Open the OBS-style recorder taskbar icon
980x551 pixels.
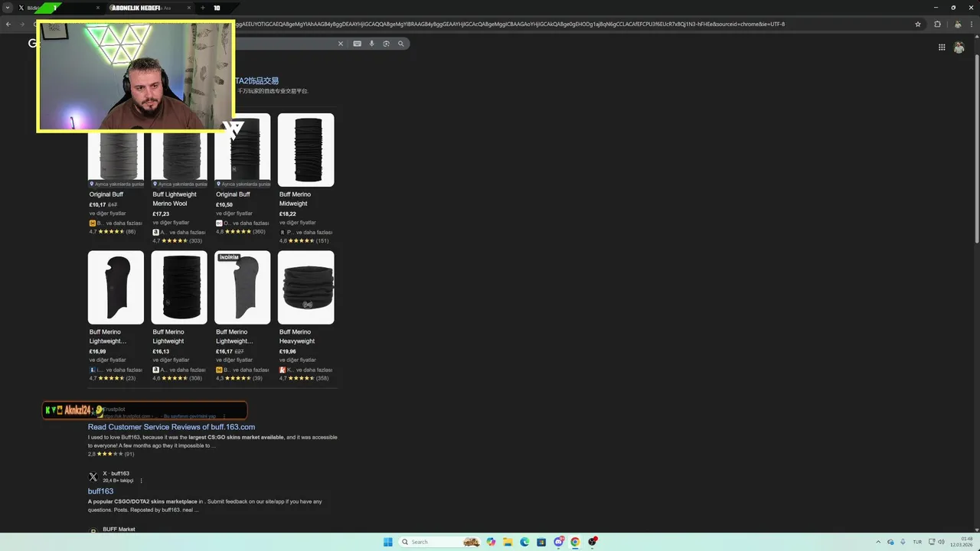(593, 542)
